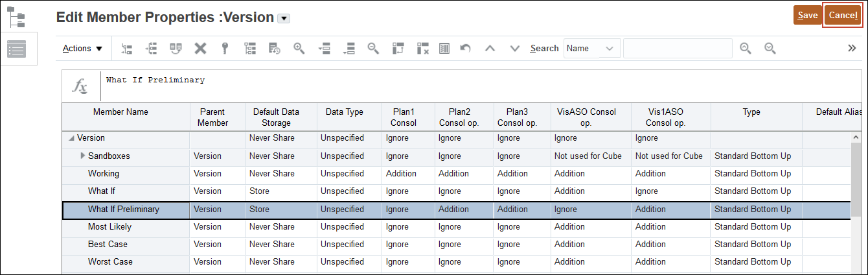Focus the search text field
Image resolution: width=868 pixels, height=275 pixels.
678,48
